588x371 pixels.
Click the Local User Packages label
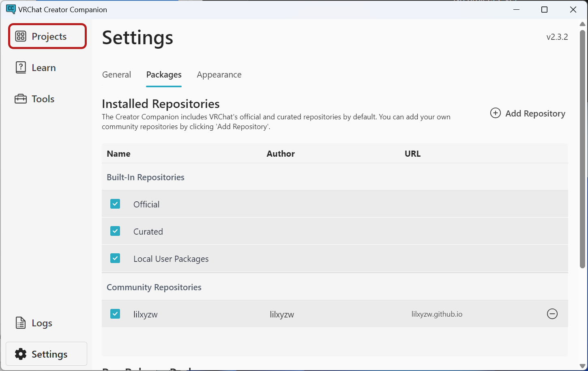pyautogui.click(x=171, y=259)
